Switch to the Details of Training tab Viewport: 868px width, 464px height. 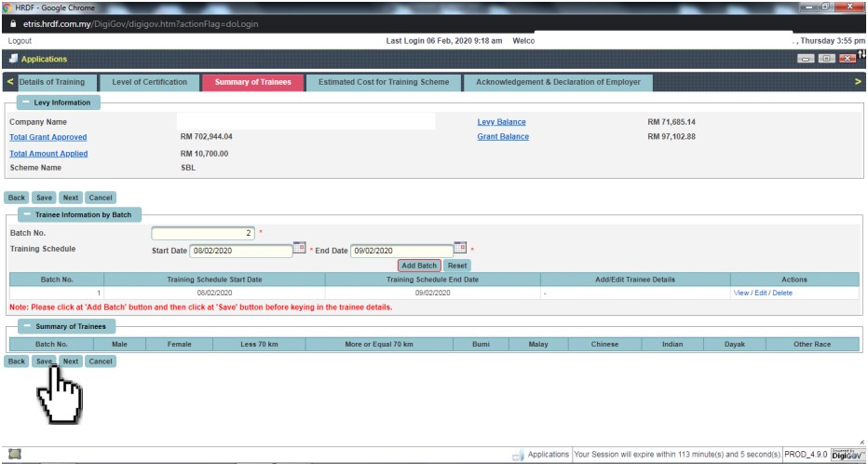(51, 82)
